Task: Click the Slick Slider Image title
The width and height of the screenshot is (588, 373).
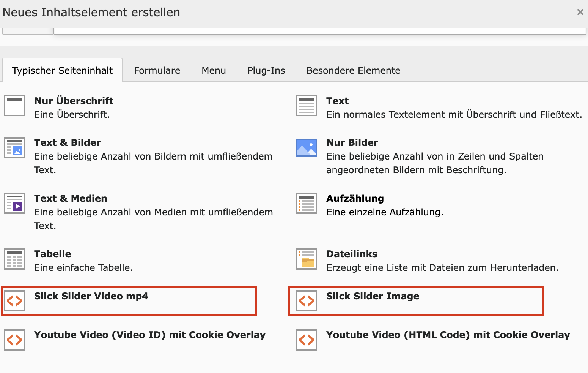Action: [x=373, y=296]
